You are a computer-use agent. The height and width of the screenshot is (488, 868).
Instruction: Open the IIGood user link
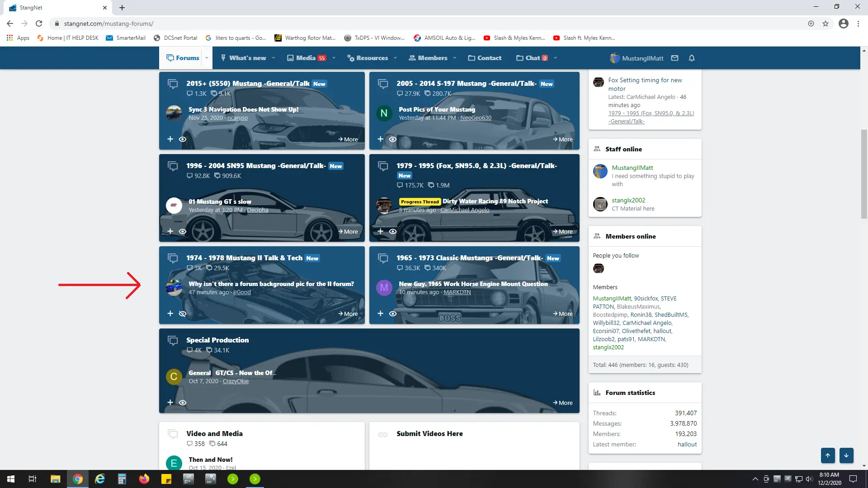click(242, 292)
